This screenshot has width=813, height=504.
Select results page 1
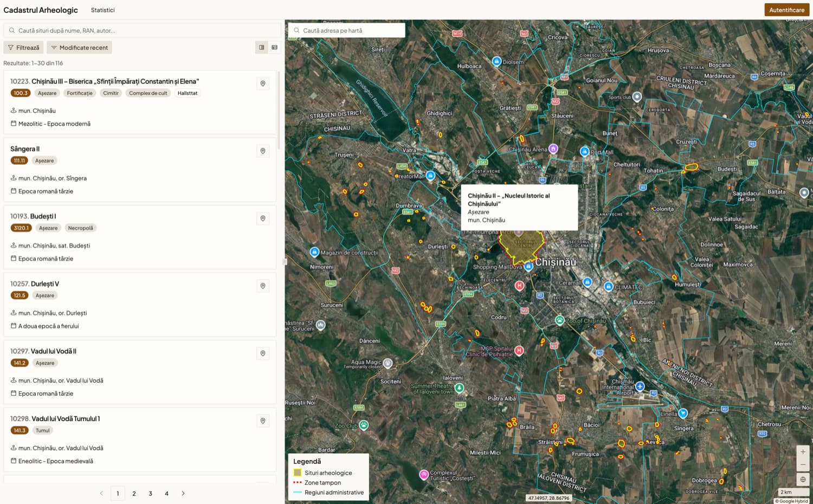tap(118, 493)
